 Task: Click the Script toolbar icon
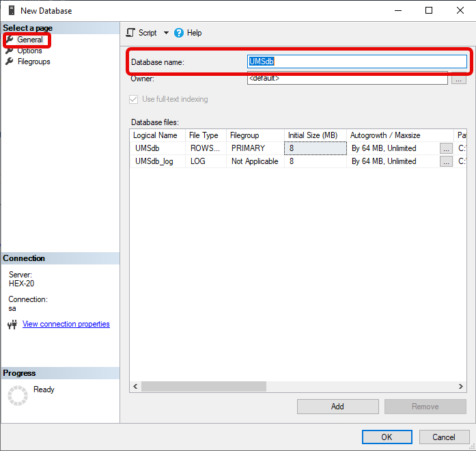click(131, 33)
